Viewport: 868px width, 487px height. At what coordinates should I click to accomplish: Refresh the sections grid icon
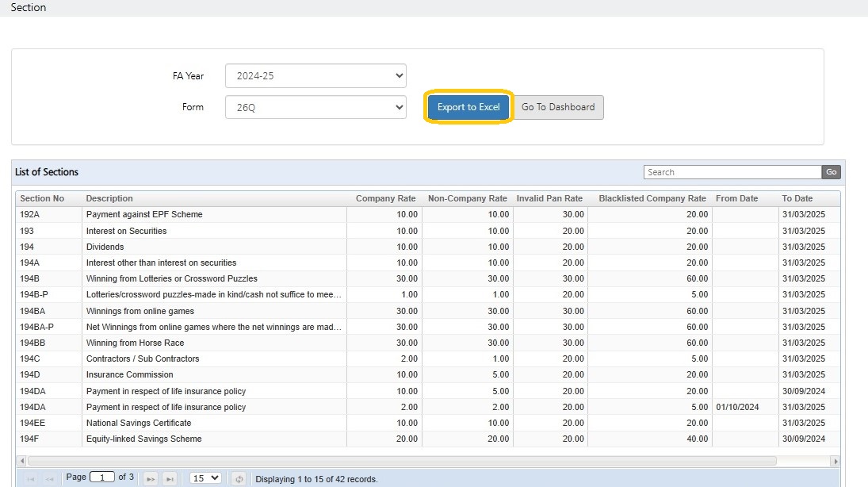click(239, 479)
